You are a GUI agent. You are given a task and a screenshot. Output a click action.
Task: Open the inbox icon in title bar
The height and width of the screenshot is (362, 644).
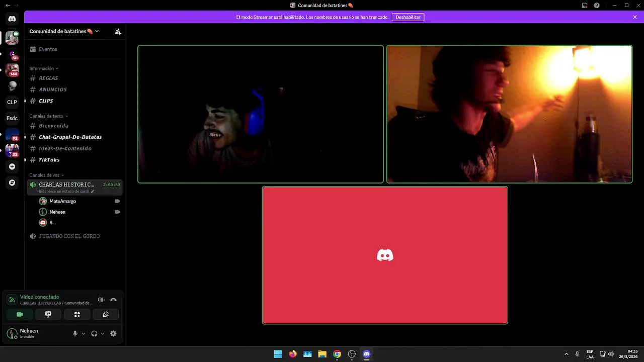585,5
